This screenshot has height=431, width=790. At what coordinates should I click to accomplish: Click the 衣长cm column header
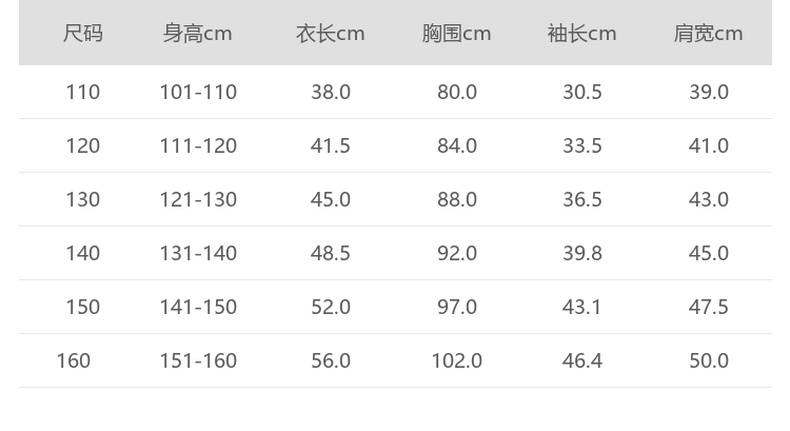(330, 33)
